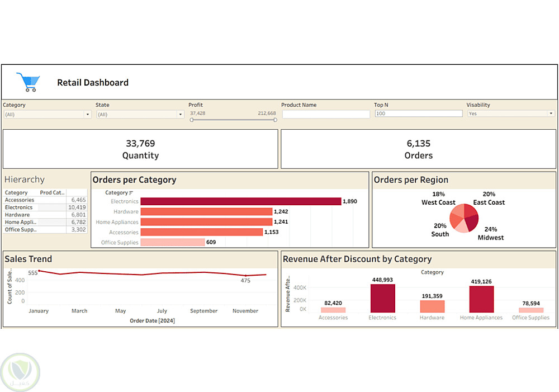Viewport: 559px width, 392px height.
Task: Click the 475 point on Sales Trend line
Action: 245,276
